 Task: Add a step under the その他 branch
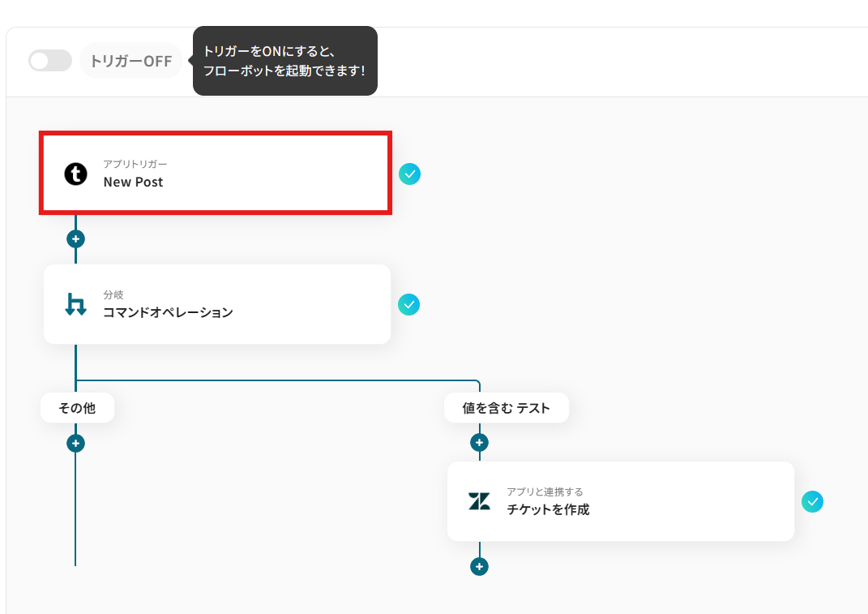(x=76, y=444)
